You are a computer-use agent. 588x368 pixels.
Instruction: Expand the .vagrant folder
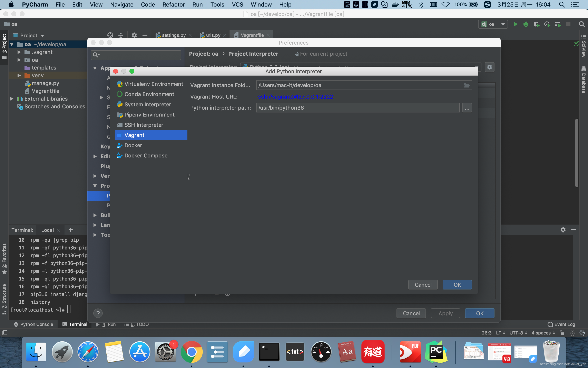point(19,52)
